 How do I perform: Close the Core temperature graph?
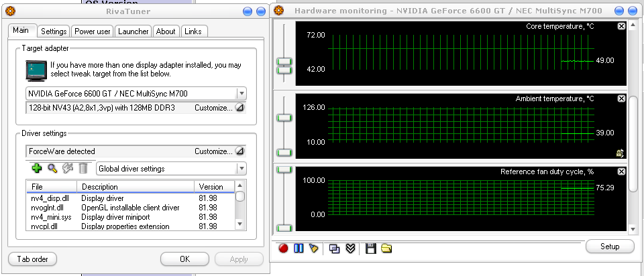(621, 26)
